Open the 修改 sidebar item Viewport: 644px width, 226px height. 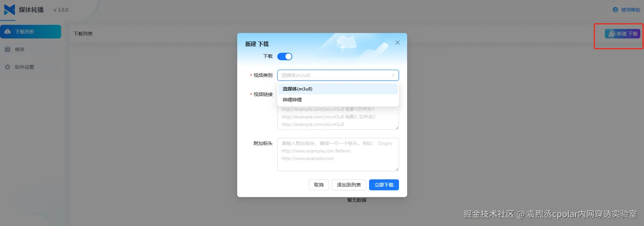point(31,49)
